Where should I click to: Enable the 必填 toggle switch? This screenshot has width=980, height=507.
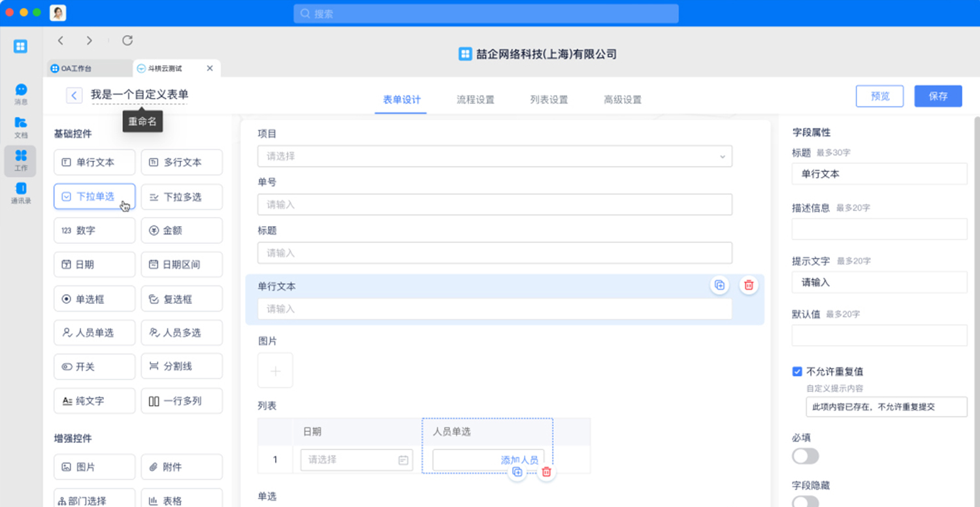805,456
